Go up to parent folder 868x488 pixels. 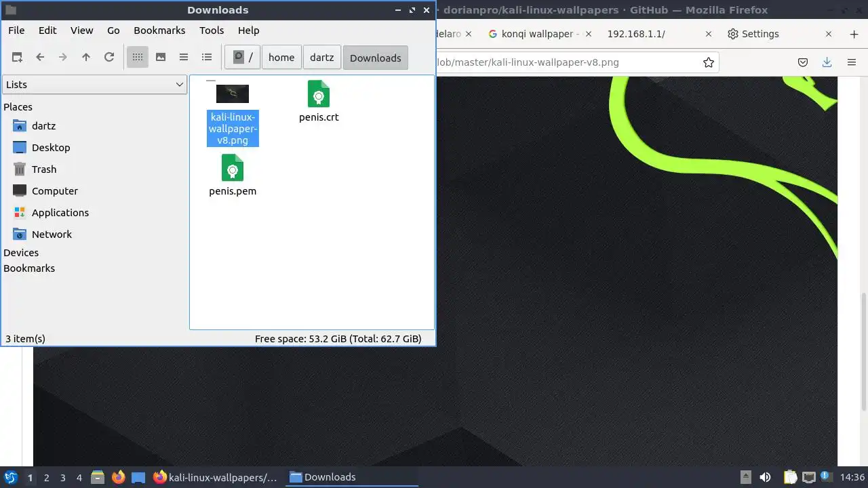coord(86,58)
